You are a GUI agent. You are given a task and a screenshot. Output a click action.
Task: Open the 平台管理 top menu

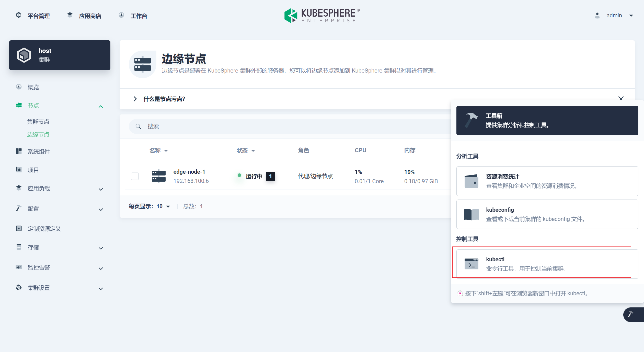[x=39, y=16]
